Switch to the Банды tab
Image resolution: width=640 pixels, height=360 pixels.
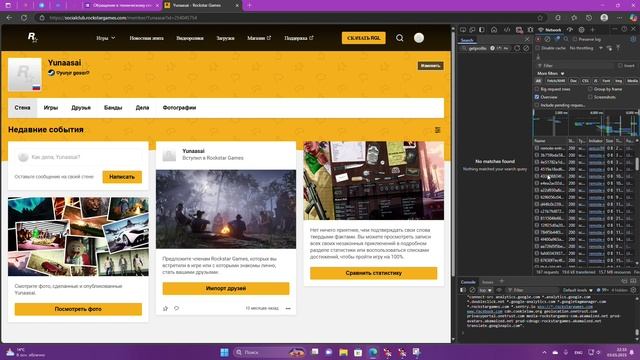tap(113, 108)
